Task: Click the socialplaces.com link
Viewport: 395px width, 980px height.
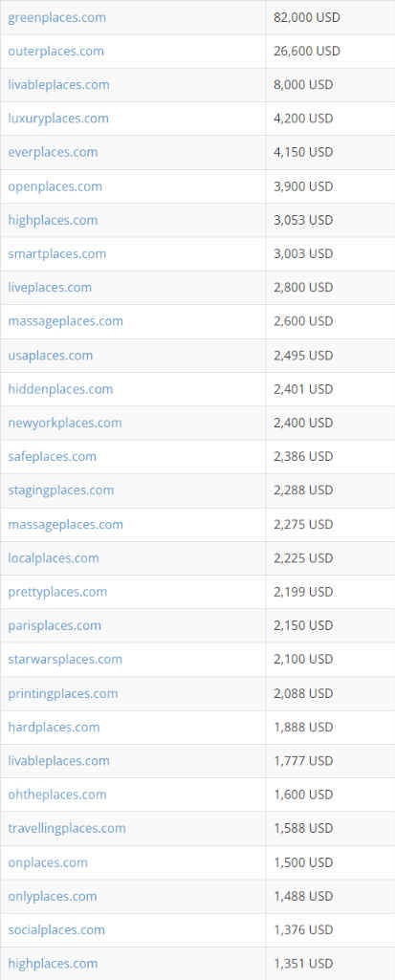Action: click(56, 929)
